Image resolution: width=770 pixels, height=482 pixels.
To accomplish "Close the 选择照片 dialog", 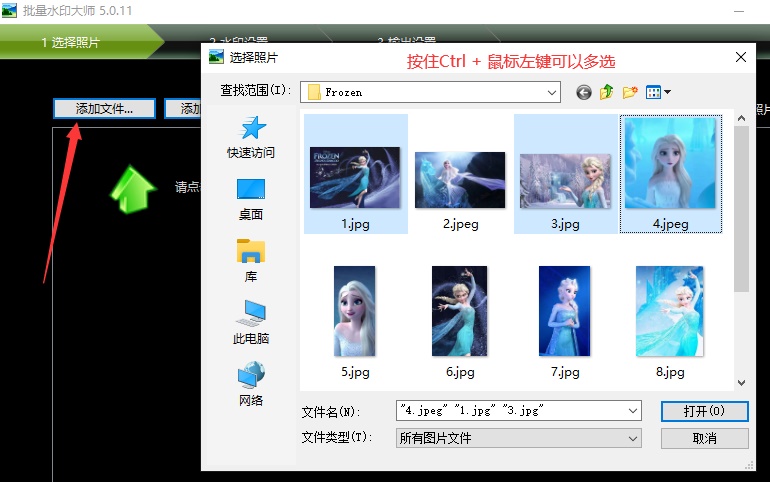I will tap(741, 57).
